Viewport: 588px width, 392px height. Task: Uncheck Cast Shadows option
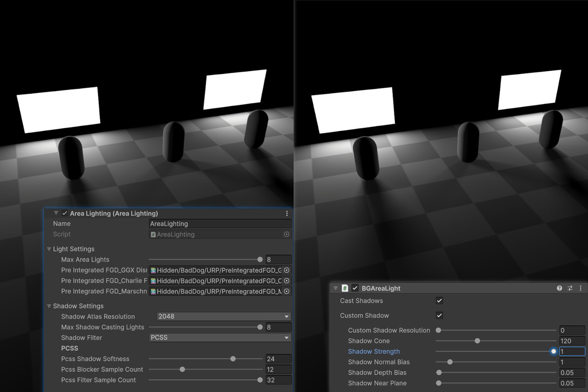(439, 301)
